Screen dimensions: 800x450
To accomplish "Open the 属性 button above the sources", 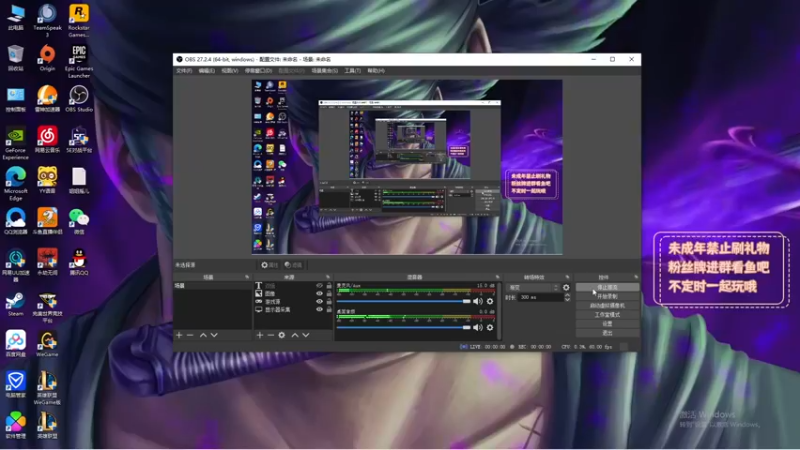I will point(269,265).
